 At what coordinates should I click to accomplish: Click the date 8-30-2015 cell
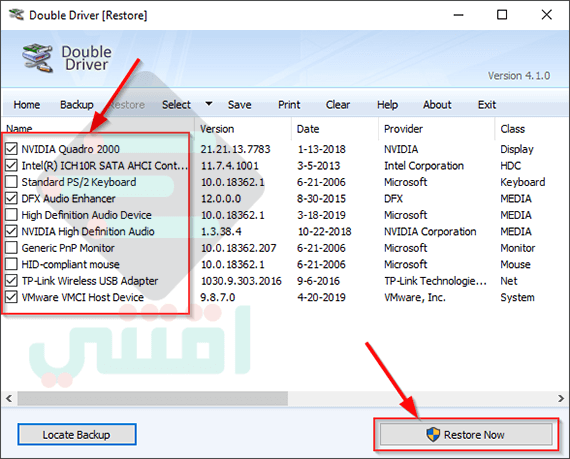(x=321, y=198)
